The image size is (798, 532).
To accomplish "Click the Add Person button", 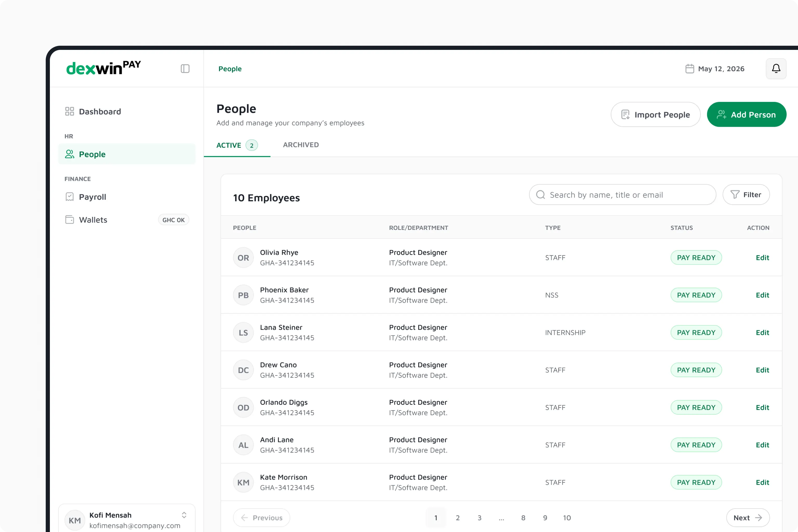I will click(x=746, y=115).
